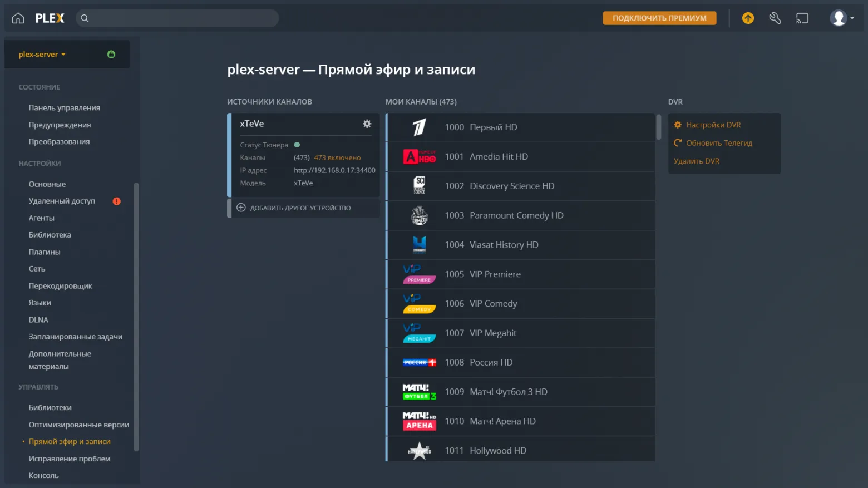The width and height of the screenshot is (868, 488).
Task: Select VIP Premiere channel logo
Action: 420,274
